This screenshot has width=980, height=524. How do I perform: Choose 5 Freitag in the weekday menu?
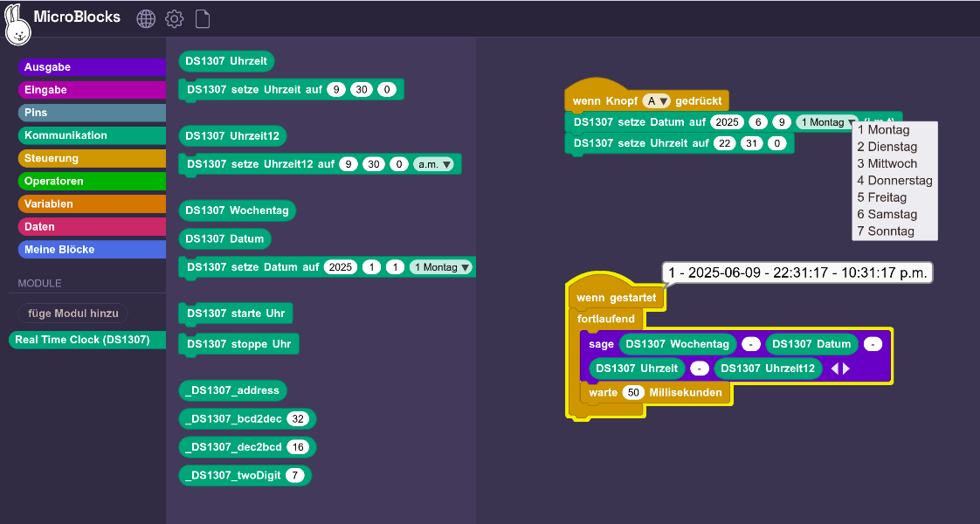(894, 197)
